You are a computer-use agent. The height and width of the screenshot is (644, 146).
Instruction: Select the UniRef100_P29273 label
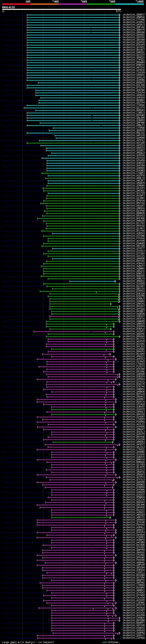[x=133, y=367]
